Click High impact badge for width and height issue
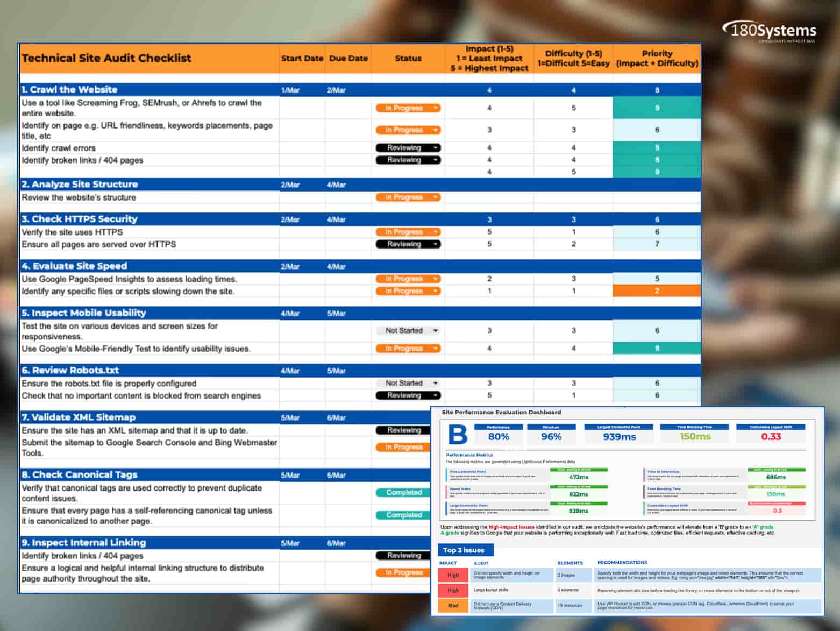840x631 pixels. point(453,575)
